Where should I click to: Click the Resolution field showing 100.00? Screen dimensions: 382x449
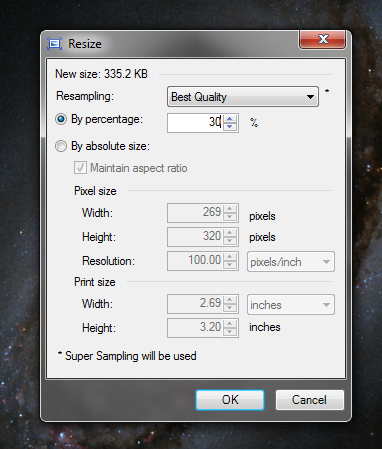pos(195,261)
